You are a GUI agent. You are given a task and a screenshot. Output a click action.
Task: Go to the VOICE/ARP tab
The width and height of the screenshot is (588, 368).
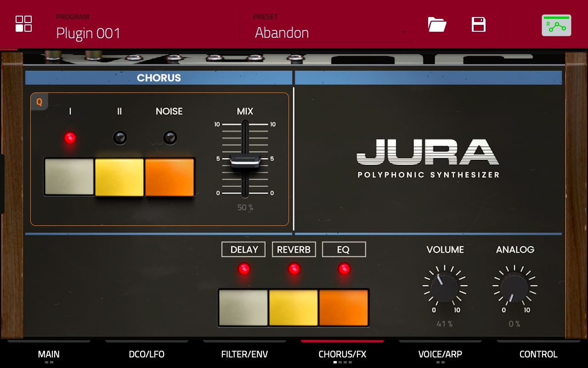[x=440, y=354]
